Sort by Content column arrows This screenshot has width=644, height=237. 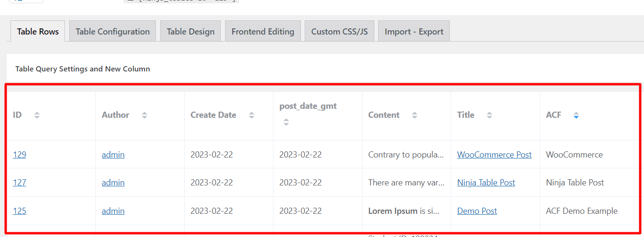click(x=415, y=115)
